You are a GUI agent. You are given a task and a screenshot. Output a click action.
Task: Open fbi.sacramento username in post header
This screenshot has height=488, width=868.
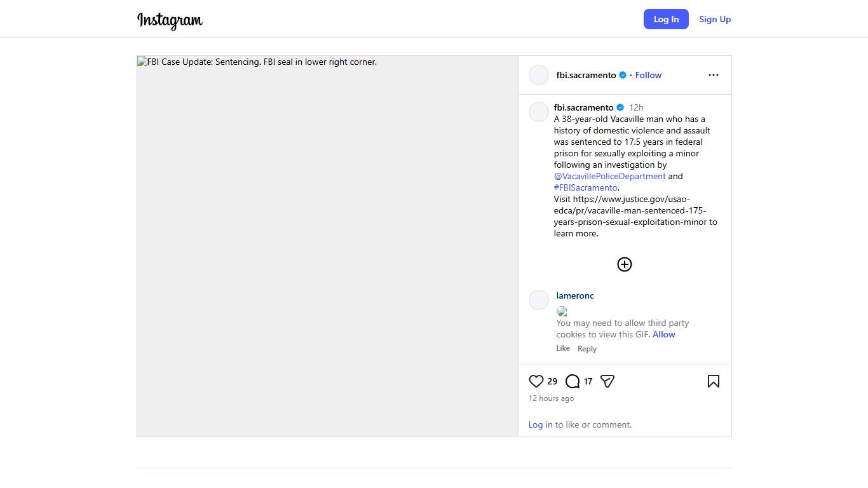coord(586,75)
